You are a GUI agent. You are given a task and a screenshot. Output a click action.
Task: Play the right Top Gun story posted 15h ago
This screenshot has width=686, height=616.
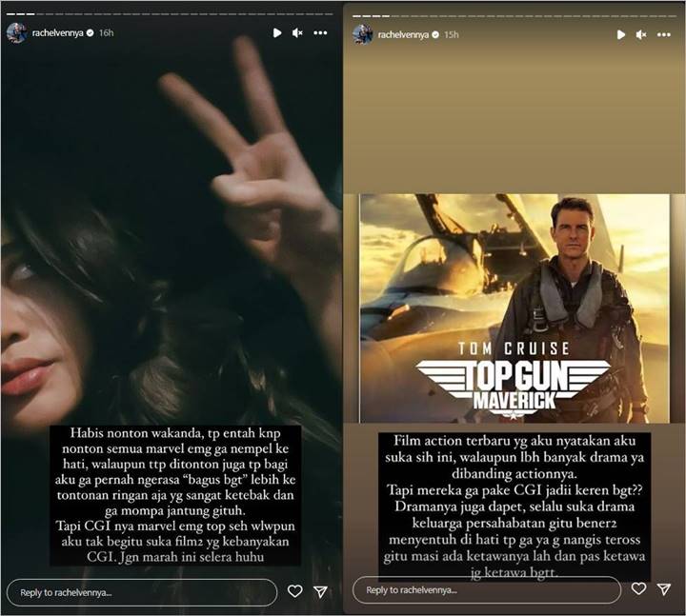pyautogui.click(x=620, y=34)
